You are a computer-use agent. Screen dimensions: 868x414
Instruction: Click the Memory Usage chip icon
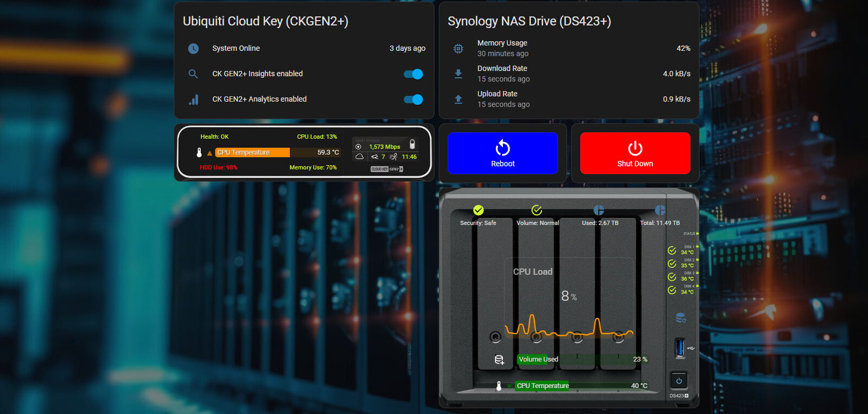point(458,49)
